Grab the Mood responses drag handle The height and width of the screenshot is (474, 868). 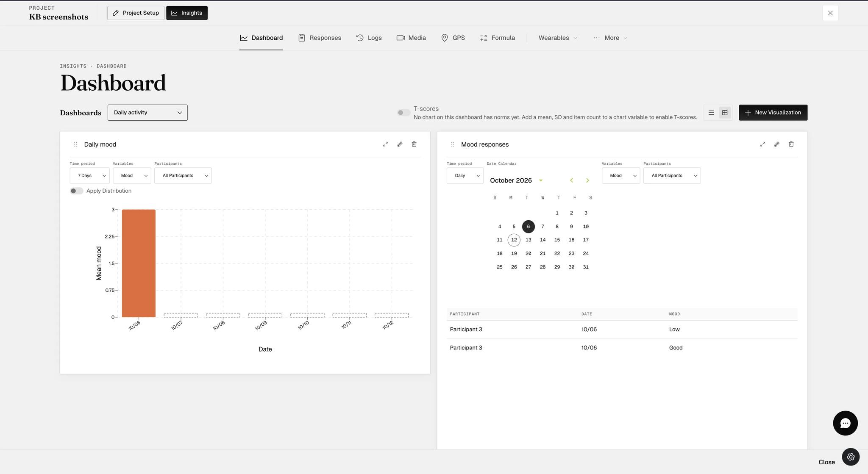tap(452, 144)
